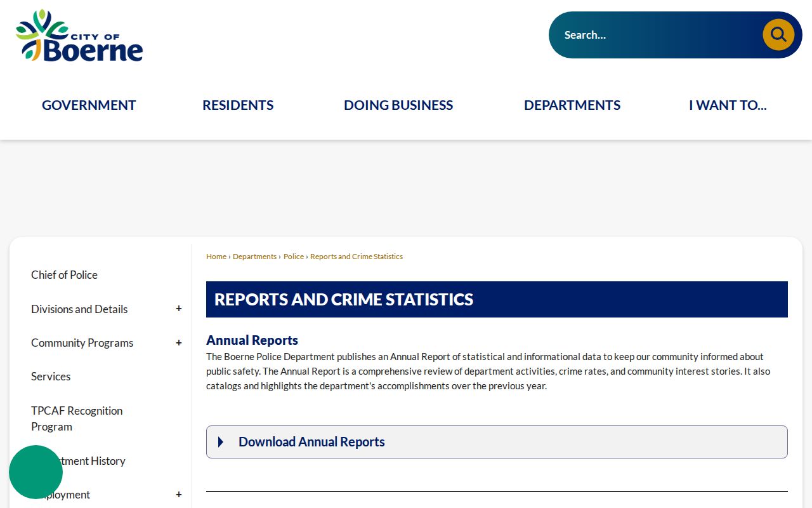This screenshot has height=508, width=812.
Task: Open Services sidebar link
Action: tap(51, 377)
